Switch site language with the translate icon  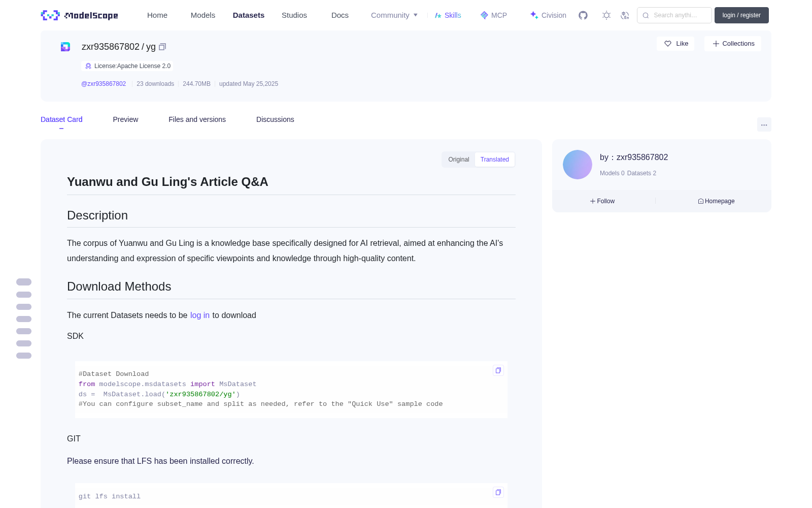[x=625, y=15]
